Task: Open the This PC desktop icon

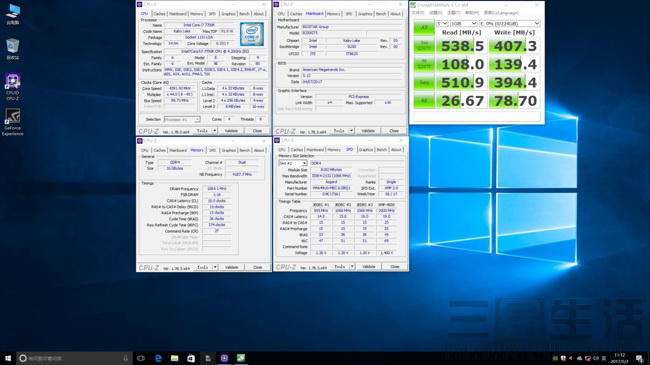Action: 12,14
